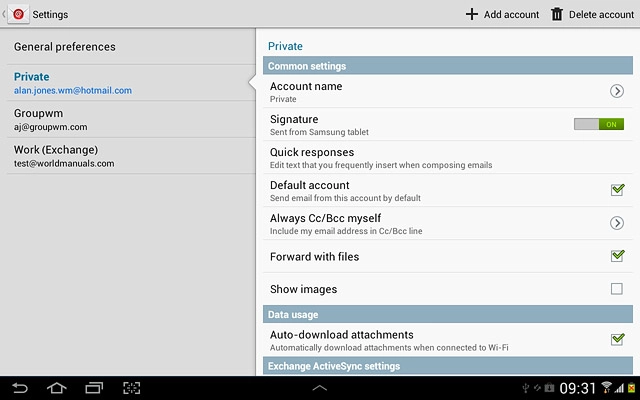Tap the email app icon in header

click(17, 14)
